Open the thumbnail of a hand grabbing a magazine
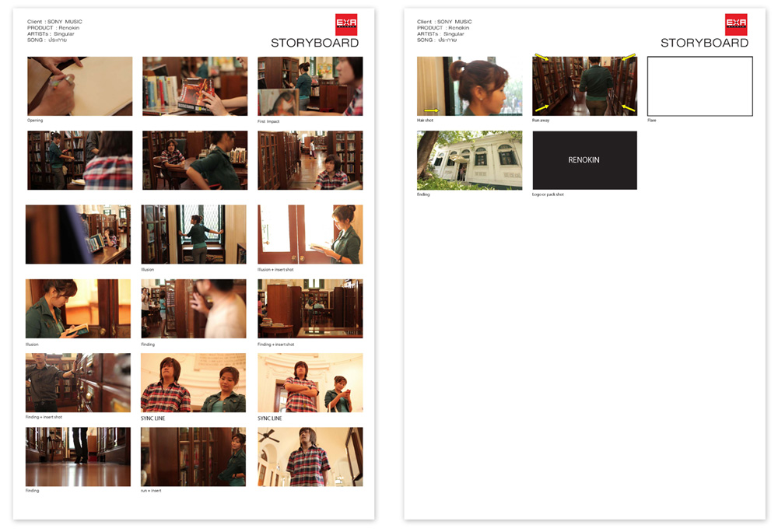The image size is (778, 532). click(195, 86)
